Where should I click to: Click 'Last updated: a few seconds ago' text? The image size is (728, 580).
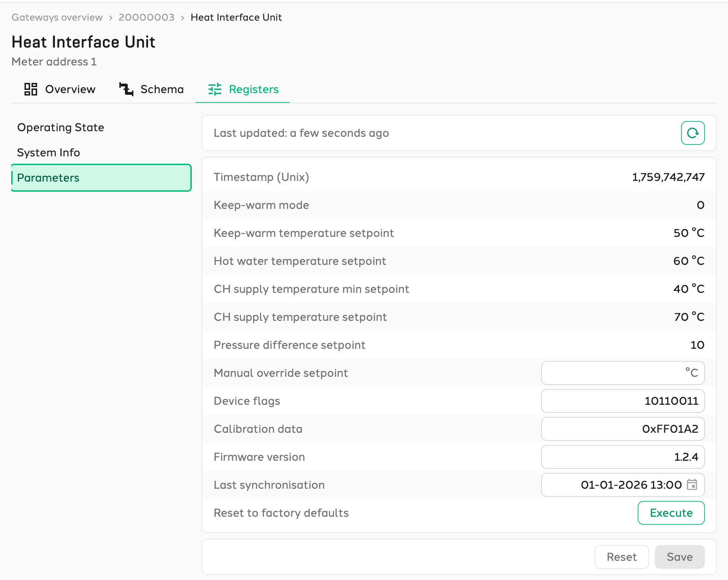[301, 133]
